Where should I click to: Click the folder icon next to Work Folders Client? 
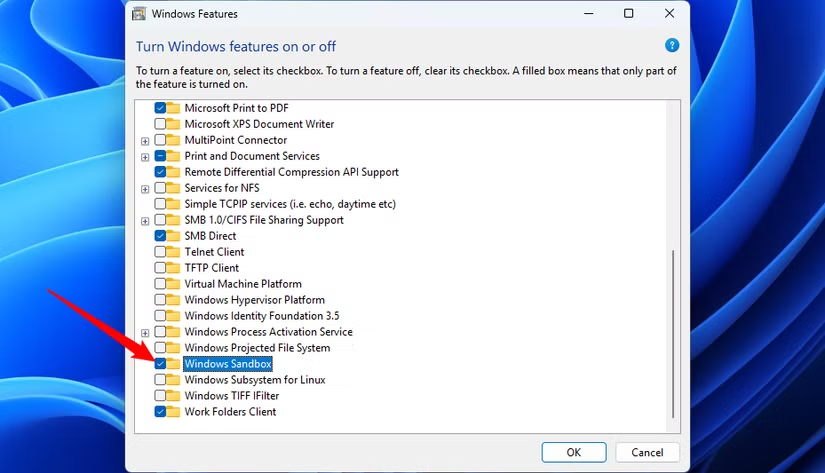coord(174,412)
